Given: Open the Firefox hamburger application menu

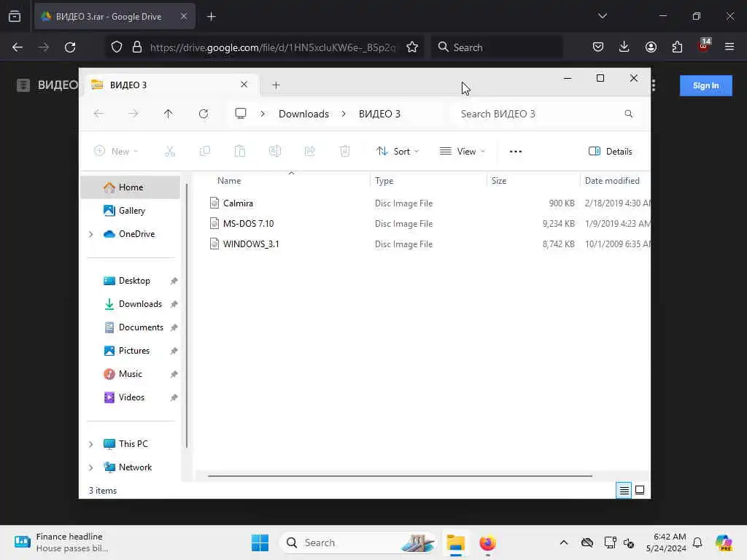Looking at the screenshot, I should 729,47.
